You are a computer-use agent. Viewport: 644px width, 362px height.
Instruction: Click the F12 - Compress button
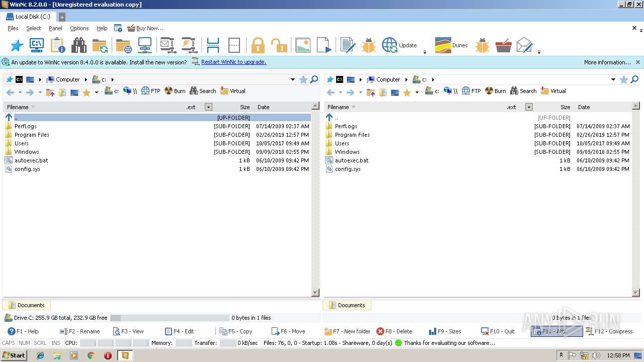click(609, 331)
